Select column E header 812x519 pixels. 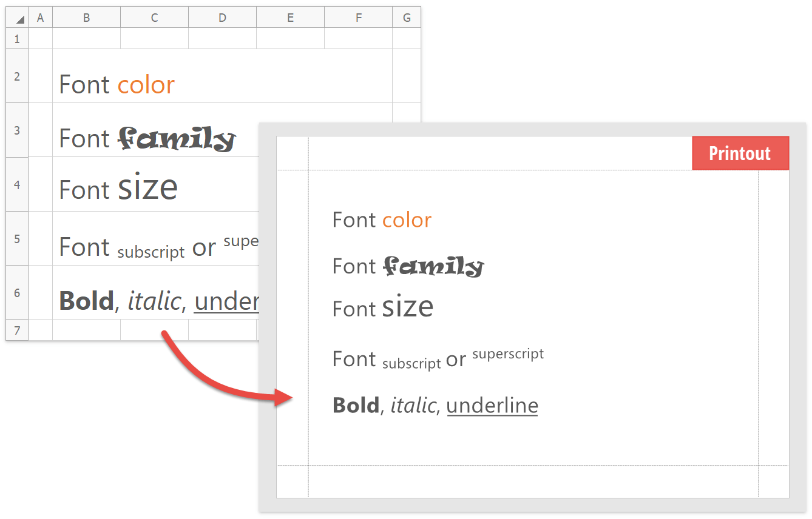(291, 18)
